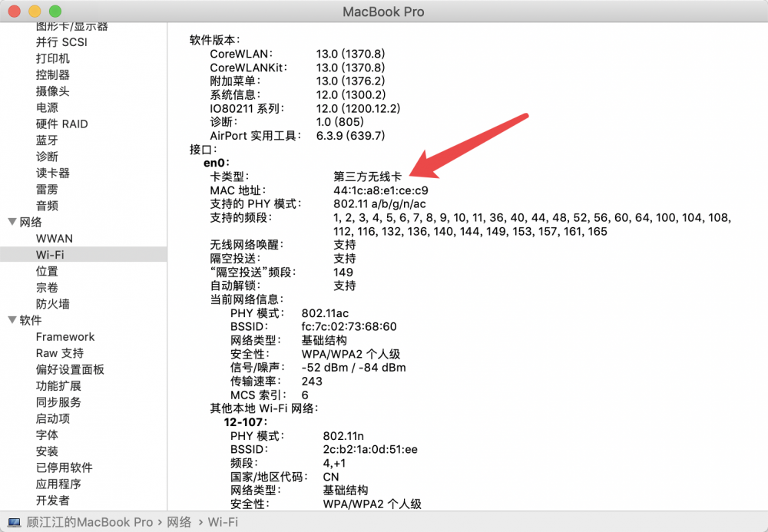Close the MacBook Pro window

(x=14, y=11)
